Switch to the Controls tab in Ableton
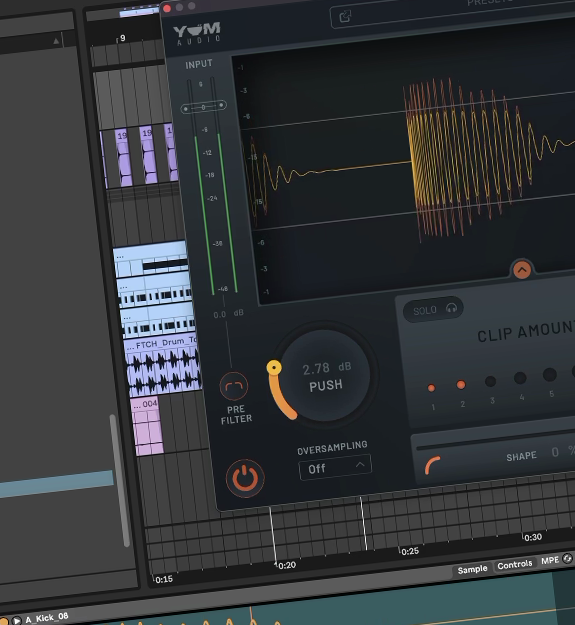The height and width of the screenshot is (625, 575). (514, 564)
